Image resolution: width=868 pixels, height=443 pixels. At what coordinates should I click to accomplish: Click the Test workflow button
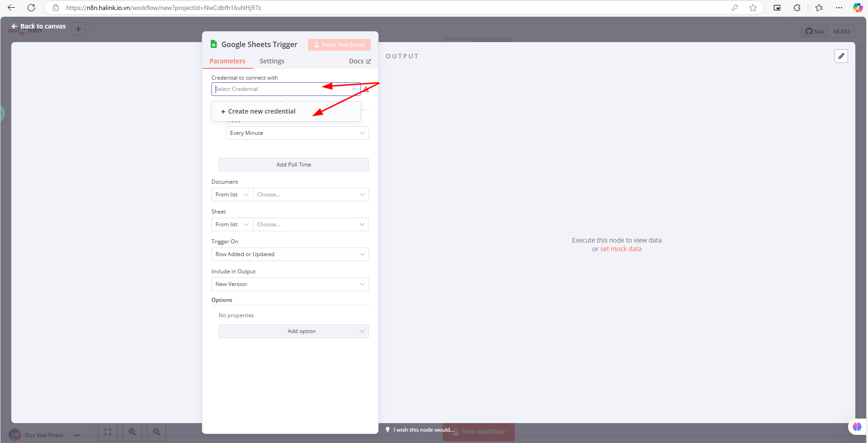(x=479, y=432)
